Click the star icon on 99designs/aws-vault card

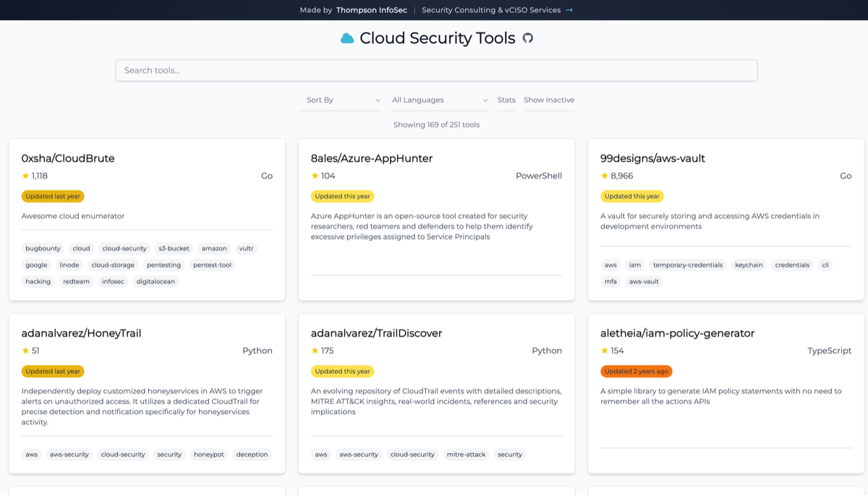(x=604, y=176)
